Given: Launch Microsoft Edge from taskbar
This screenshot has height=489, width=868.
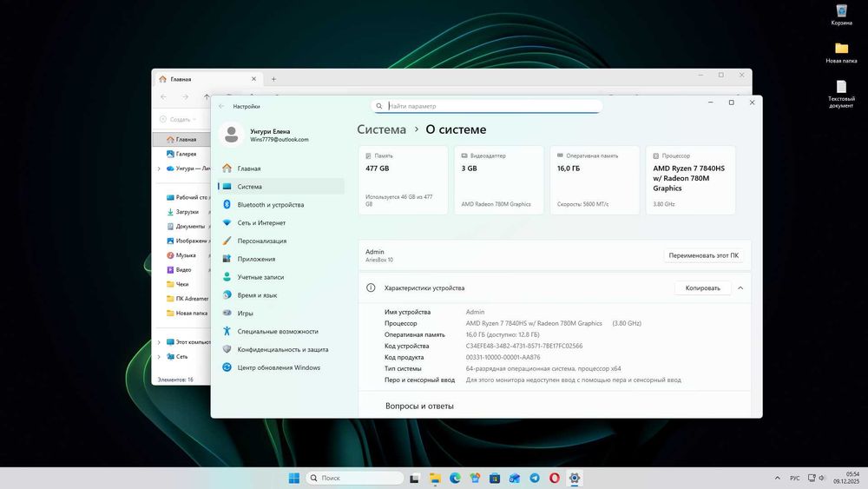Looking at the screenshot, I should pyautogui.click(x=455, y=478).
